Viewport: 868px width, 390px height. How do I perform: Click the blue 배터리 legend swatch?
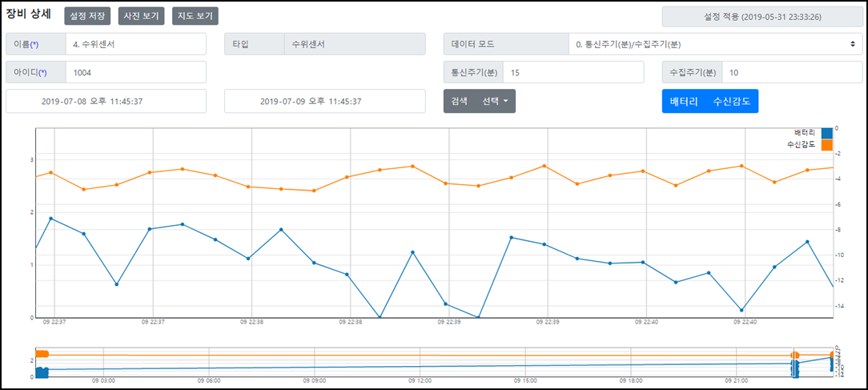point(827,133)
